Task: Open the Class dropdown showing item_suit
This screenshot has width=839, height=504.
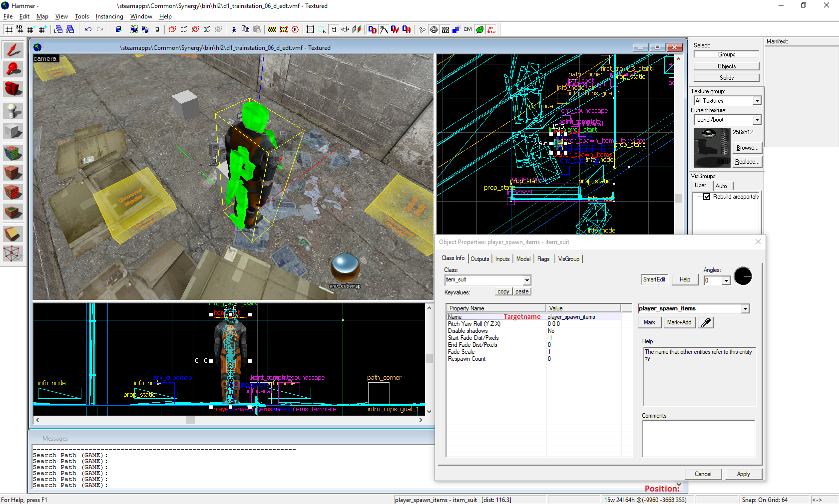Action: tap(527, 280)
